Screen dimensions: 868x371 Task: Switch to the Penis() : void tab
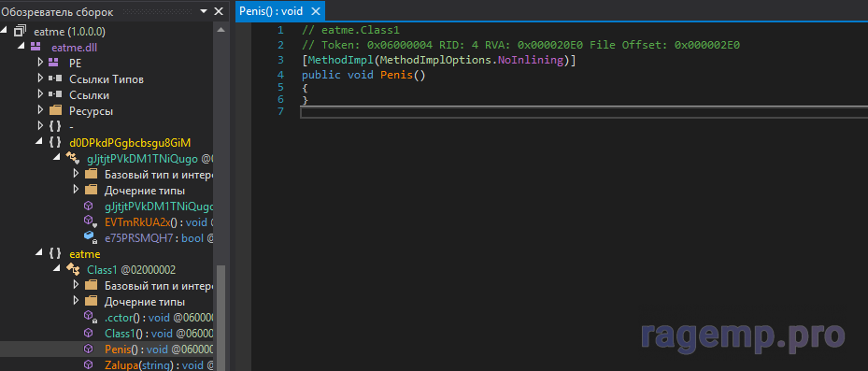(x=272, y=11)
